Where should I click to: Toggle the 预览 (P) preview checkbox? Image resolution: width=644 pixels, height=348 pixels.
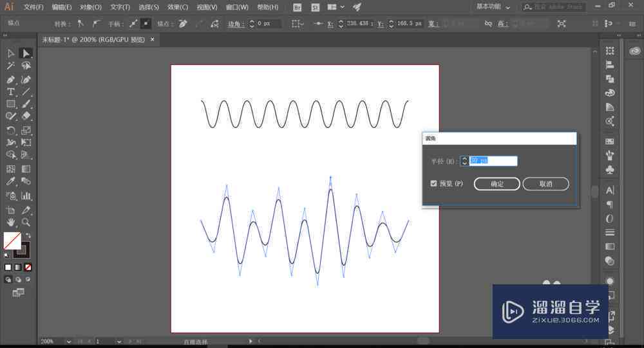click(x=433, y=183)
